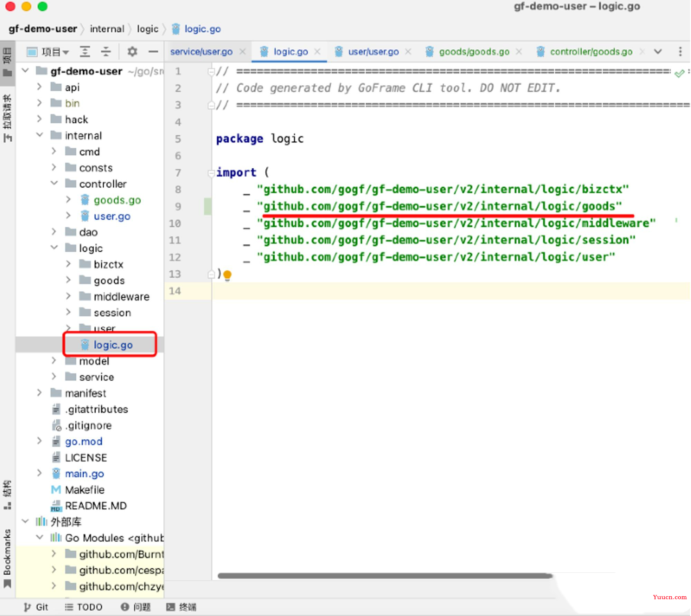Click the collapse all icon in project toolbar
The height and width of the screenshot is (616, 691).
point(106,52)
